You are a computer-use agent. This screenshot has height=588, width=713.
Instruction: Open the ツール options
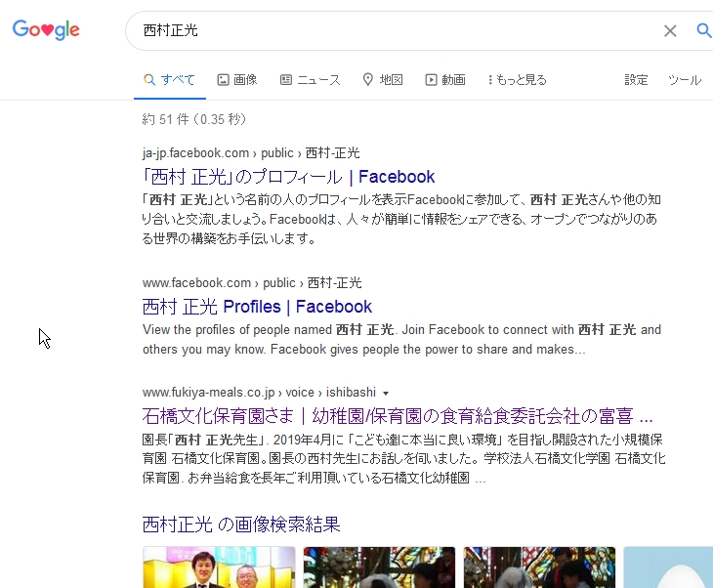[685, 80]
